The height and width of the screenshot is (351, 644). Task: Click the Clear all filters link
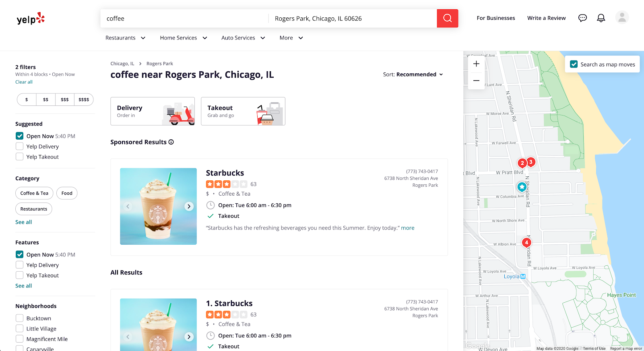(x=24, y=82)
